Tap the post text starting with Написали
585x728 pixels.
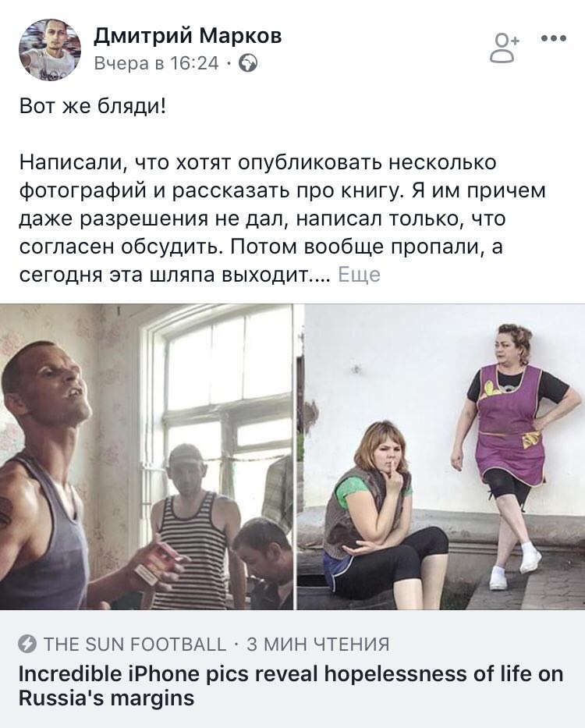pos(282,218)
